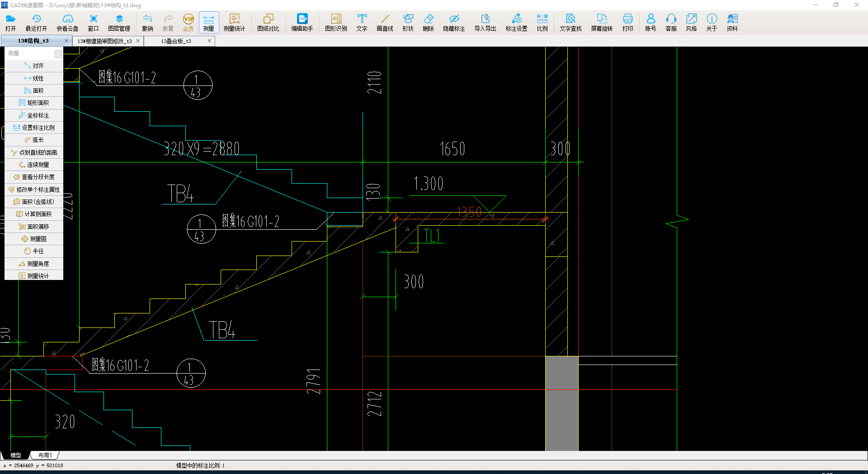Screen dimensions: 868x474
Task: Click the 320X9=2880 dimension text
Action: click(202, 148)
